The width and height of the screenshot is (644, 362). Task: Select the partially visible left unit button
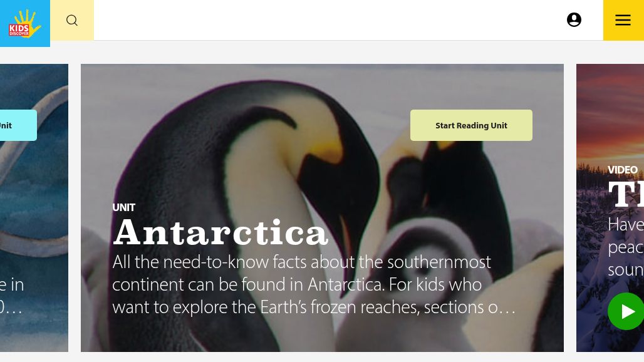(x=18, y=125)
